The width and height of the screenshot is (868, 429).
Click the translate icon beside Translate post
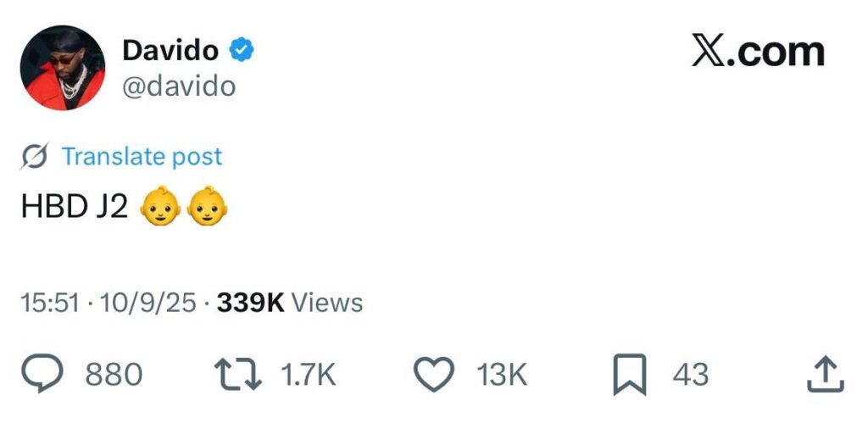coord(36,156)
